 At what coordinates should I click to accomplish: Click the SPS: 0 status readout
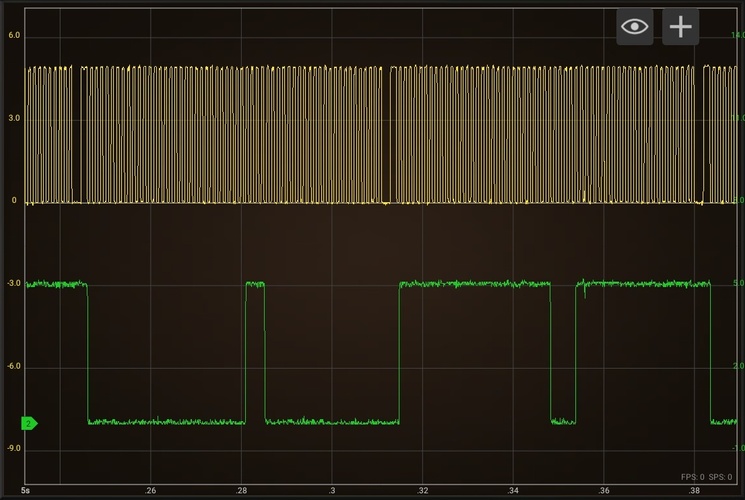720,477
